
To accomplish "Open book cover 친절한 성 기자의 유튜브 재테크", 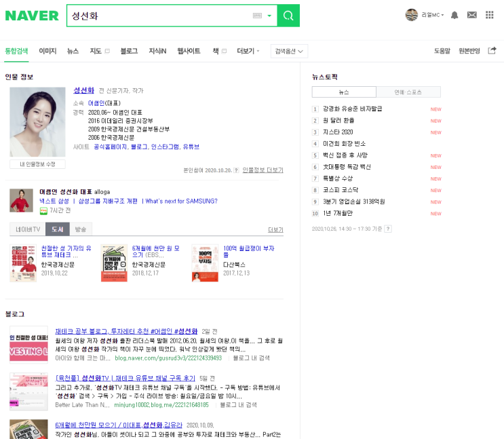I will pyautogui.click(x=23, y=263).
